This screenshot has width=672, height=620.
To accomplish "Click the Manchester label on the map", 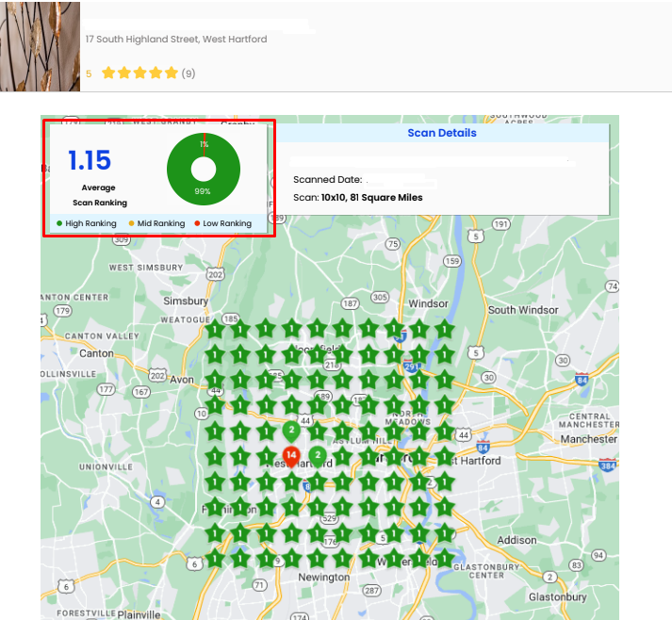I will click(x=588, y=439).
